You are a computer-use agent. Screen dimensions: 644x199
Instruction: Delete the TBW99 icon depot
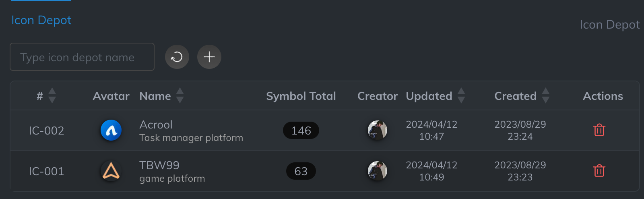tap(599, 171)
